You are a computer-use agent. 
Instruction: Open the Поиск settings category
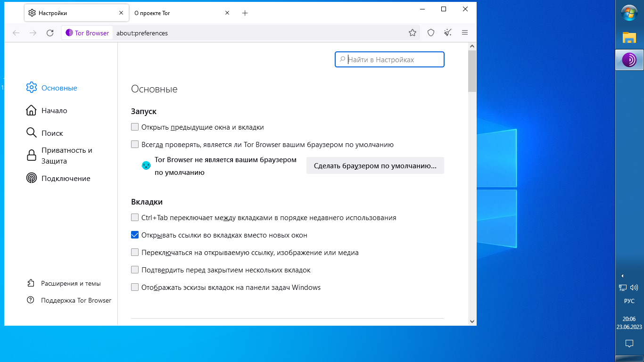pos(45,133)
